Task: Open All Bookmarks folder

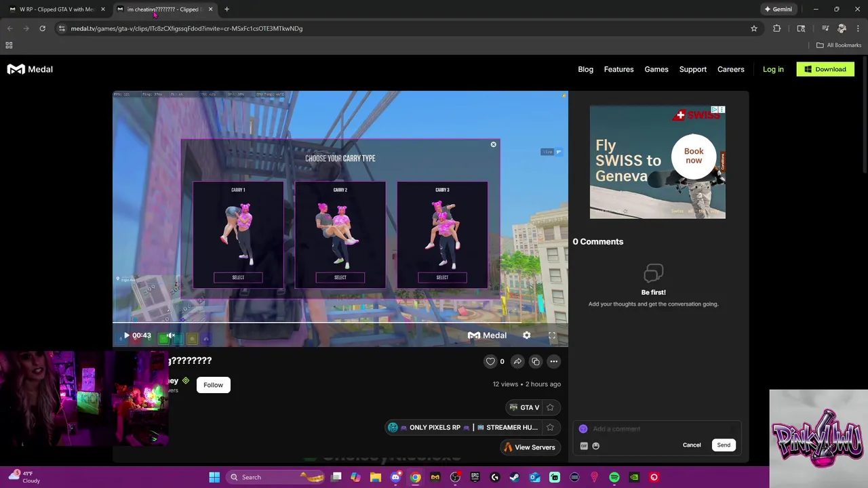Action: coord(839,45)
